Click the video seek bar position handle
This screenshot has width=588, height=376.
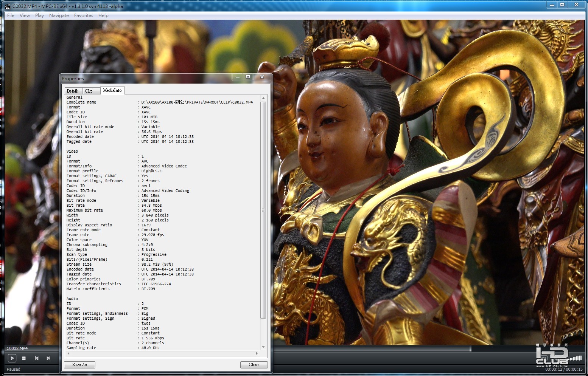pos(470,349)
